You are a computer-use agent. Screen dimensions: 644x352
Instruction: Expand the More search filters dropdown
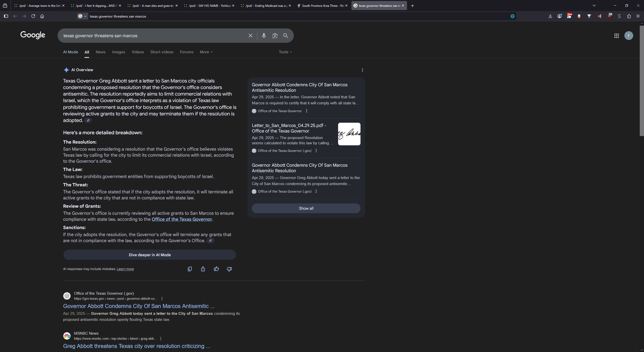(x=206, y=52)
